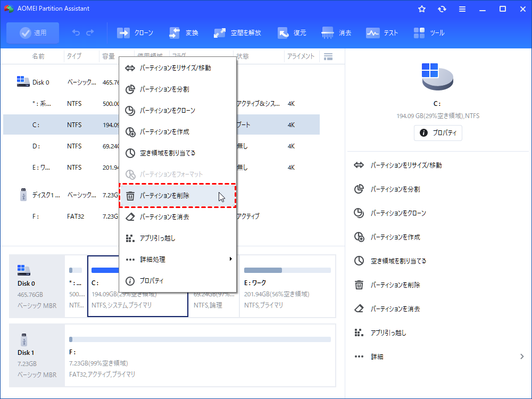Choose パーティションを削除 in context menu
532x399 pixels.
pyautogui.click(x=178, y=196)
